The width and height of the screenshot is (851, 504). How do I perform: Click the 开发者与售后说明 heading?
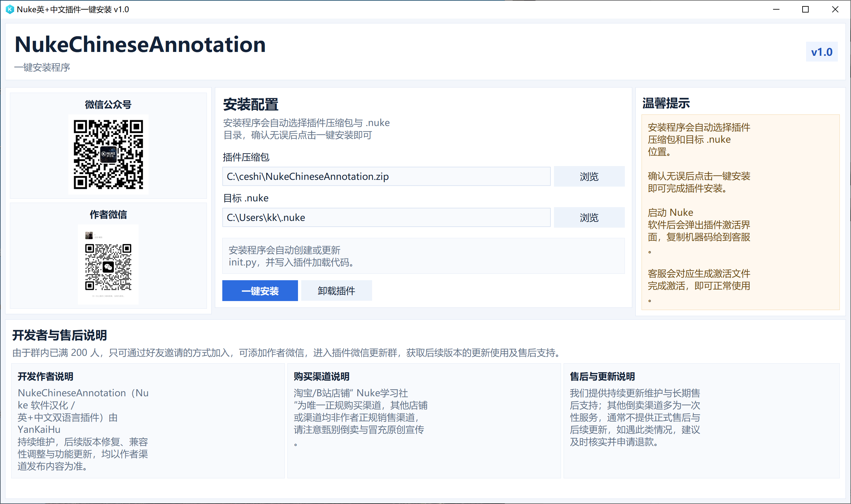(59, 336)
